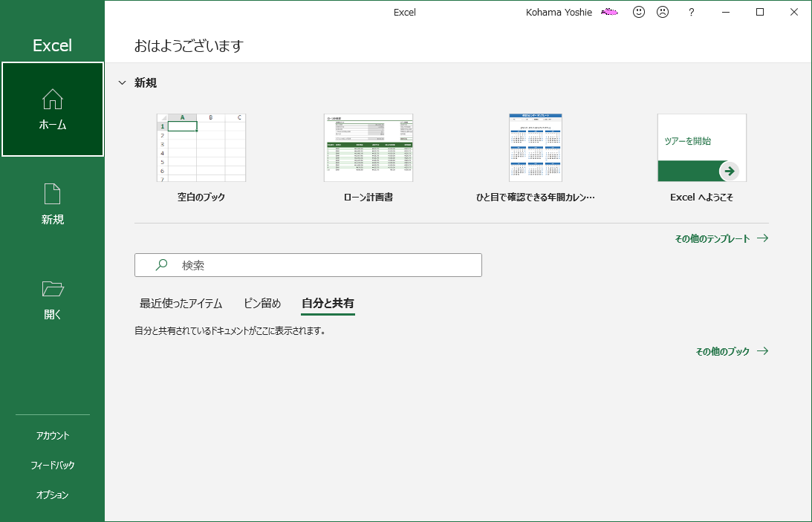This screenshot has height=522, width=812.
Task: Open the 年間カレンダー template thumbnail
Action: tap(536, 148)
